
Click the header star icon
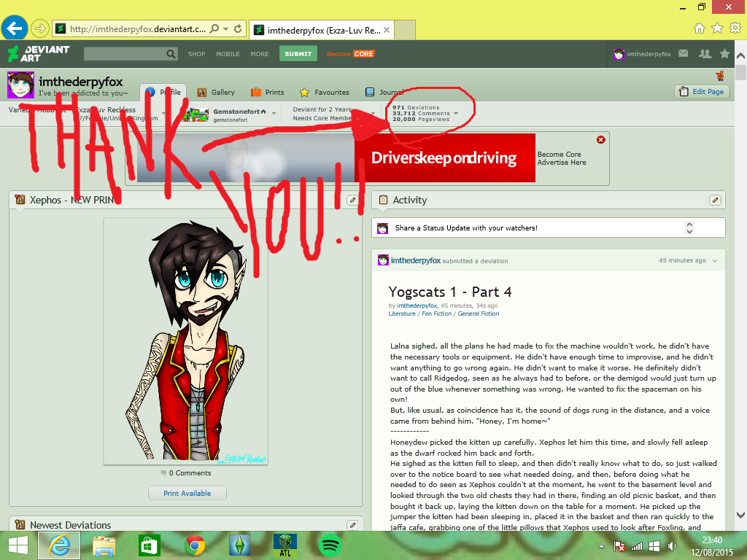point(724,54)
